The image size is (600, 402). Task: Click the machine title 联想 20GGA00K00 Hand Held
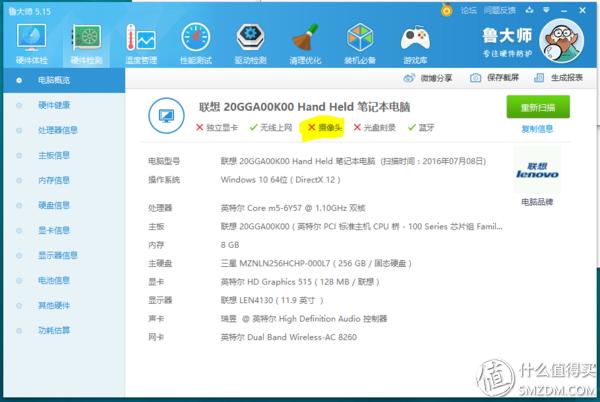(305, 107)
